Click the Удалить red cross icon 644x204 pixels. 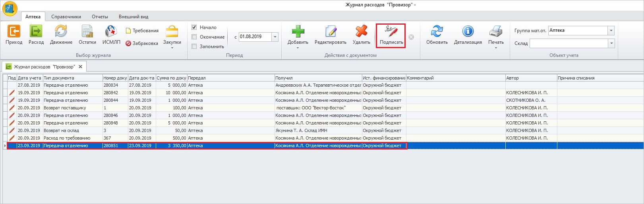[361, 32]
